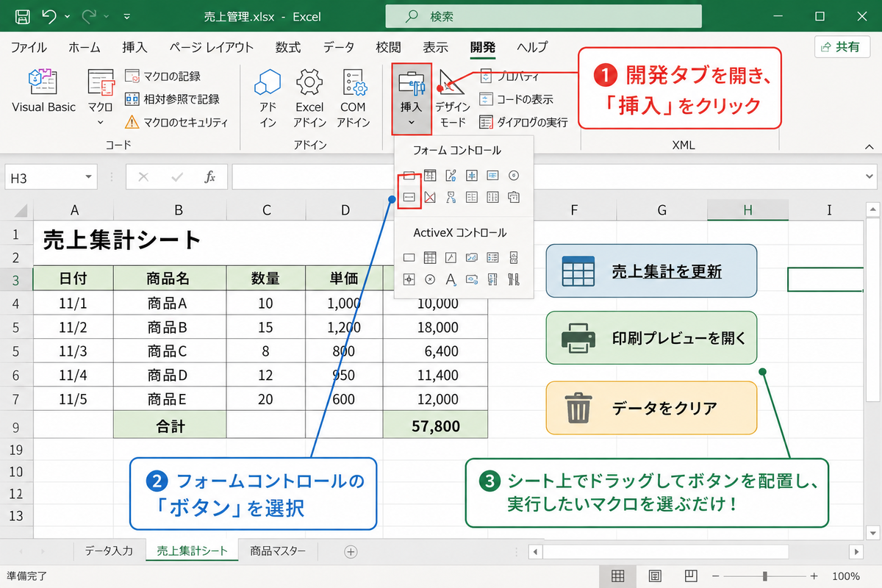The image size is (882, 588).
Task: Click the Save icon in the title bar
Action: click(23, 15)
